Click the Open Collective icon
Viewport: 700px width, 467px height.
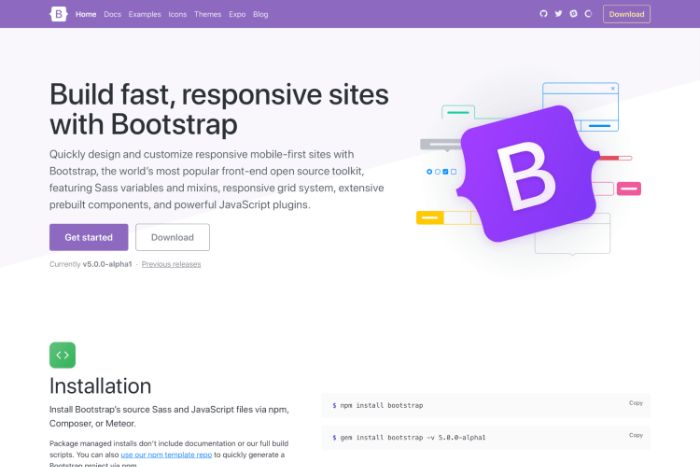(x=588, y=14)
